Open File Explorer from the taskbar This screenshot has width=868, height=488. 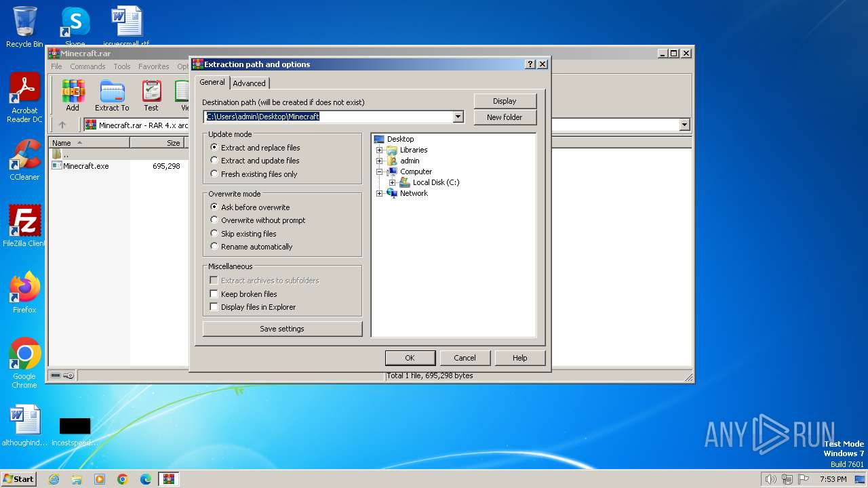click(77, 479)
